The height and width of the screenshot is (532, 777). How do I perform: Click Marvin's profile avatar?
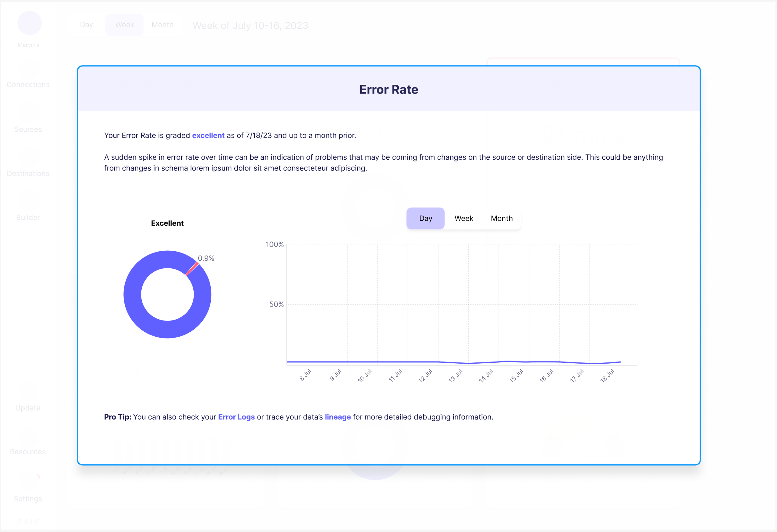point(30,23)
